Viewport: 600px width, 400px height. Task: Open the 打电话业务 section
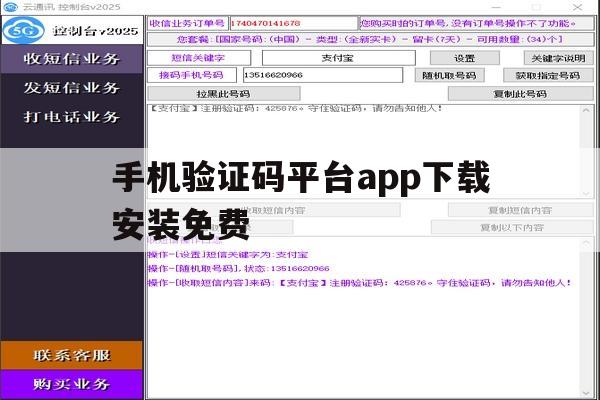(72, 117)
